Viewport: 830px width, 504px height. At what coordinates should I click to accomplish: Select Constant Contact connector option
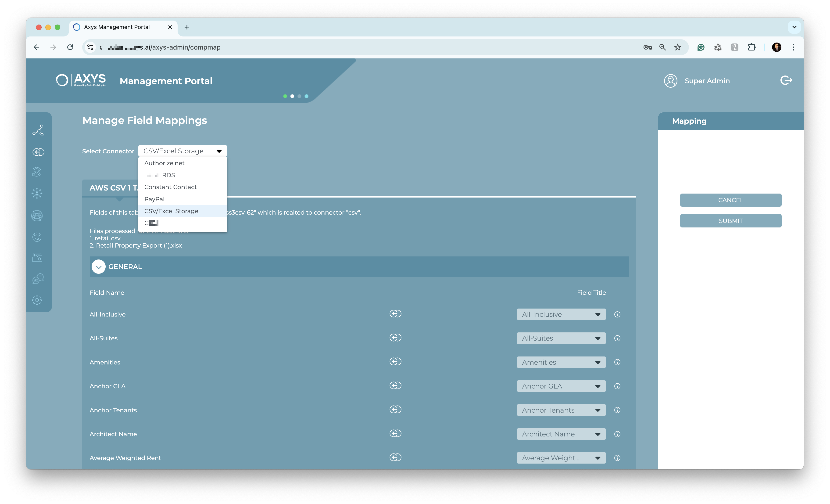170,187
